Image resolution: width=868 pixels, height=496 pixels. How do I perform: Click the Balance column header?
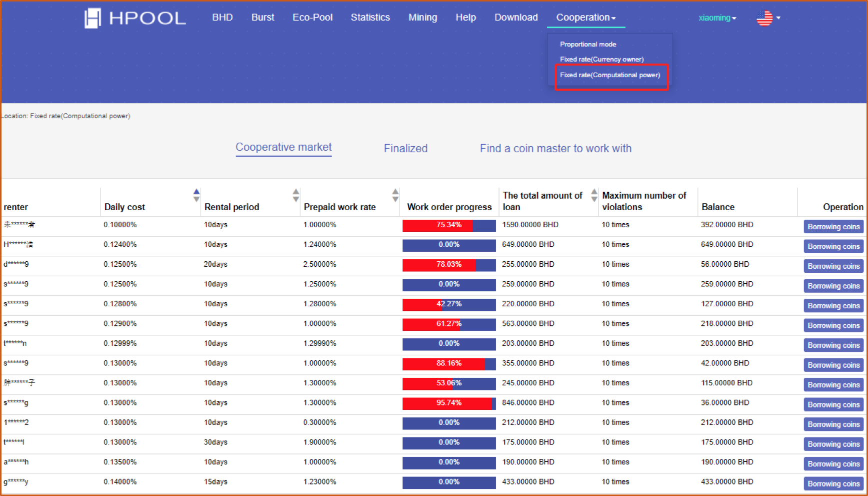tap(718, 207)
